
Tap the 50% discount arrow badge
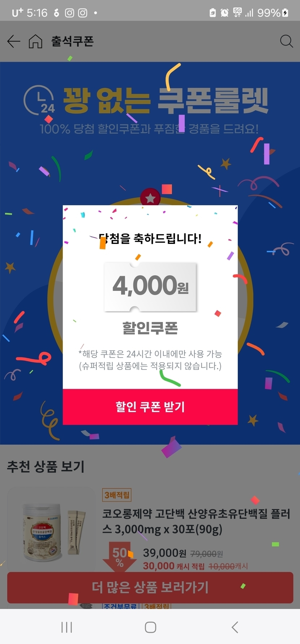pos(119,556)
